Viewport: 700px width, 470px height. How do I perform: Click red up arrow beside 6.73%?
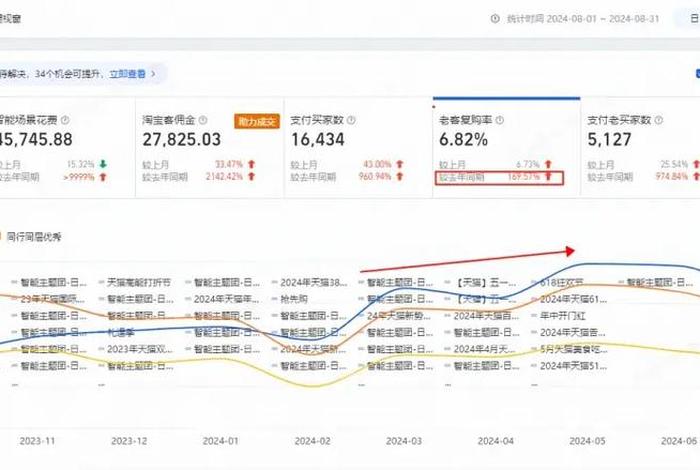click(x=548, y=164)
